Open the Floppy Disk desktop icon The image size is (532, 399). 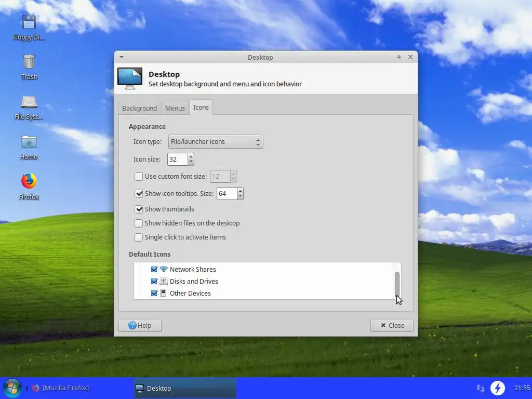point(29,22)
